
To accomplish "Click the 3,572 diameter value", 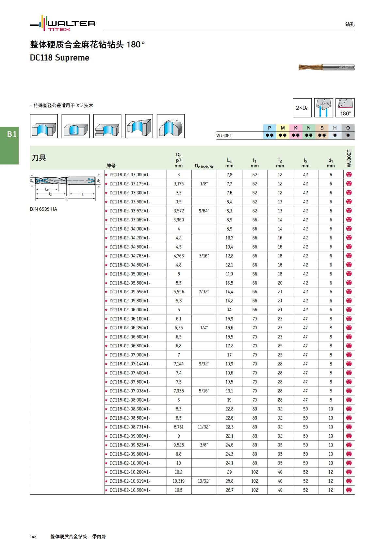I will [x=179, y=211].
